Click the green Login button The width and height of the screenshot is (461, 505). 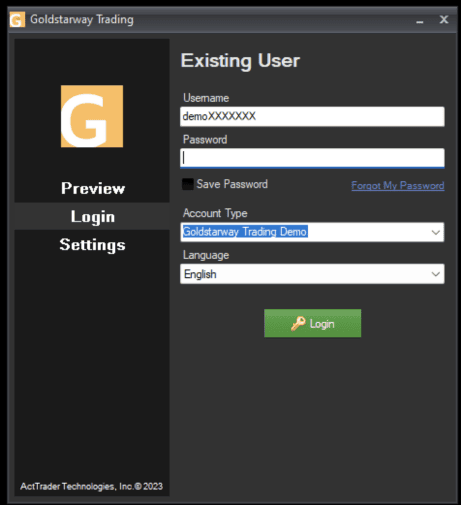312,323
